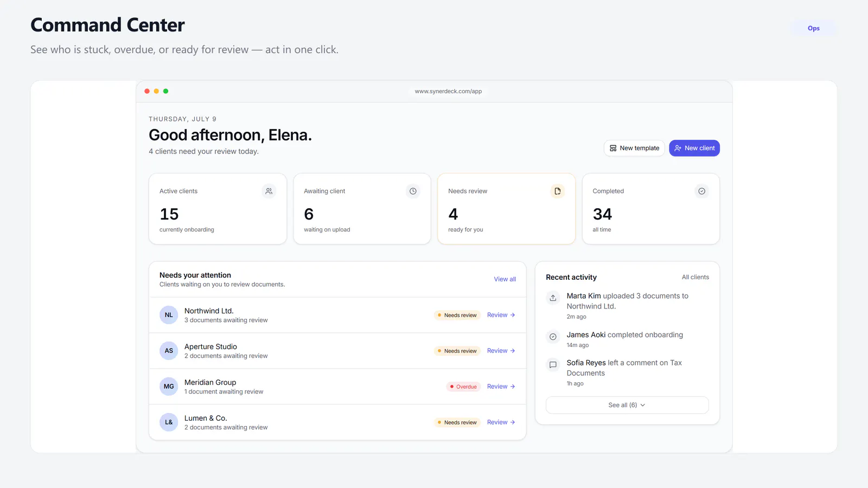Viewport: 868px width, 488px height.
Task: Click the upload icon beside Marta Kim activity
Action: pyautogui.click(x=553, y=298)
